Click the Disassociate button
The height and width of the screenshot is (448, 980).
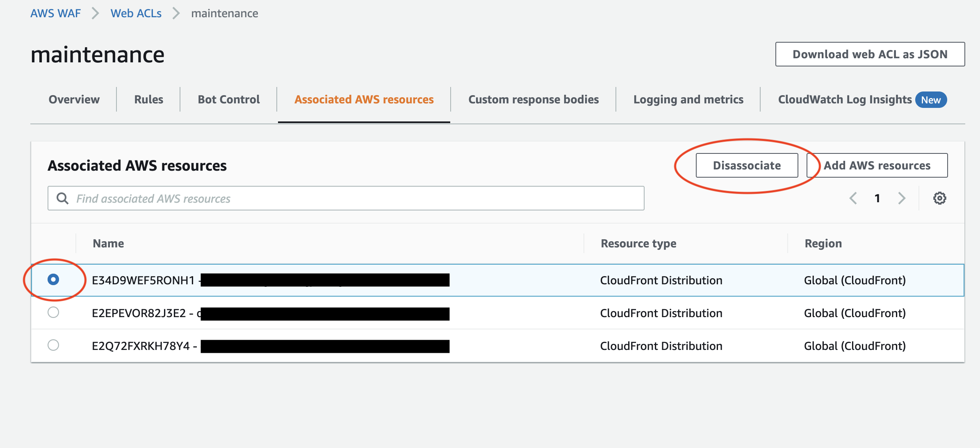coord(747,165)
